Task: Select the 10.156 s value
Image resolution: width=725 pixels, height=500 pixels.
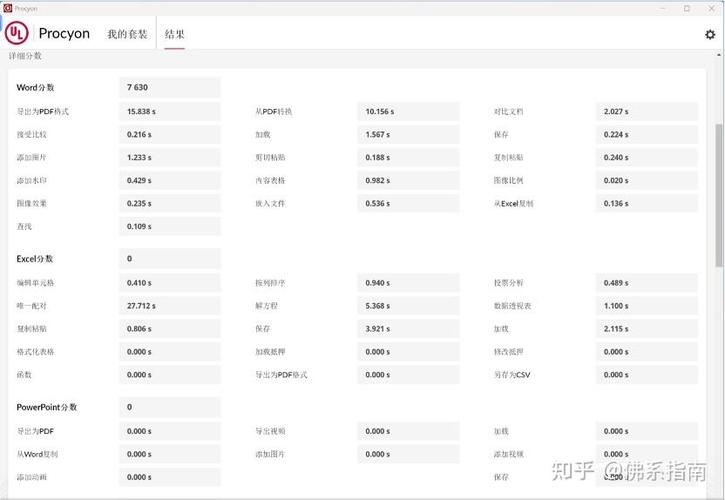Action: click(x=408, y=111)
